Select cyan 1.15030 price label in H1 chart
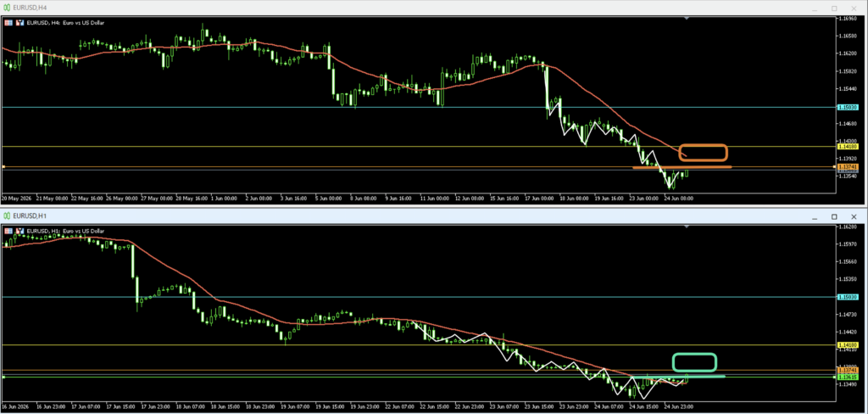This screenshot has width=868, height=414. 848,298
